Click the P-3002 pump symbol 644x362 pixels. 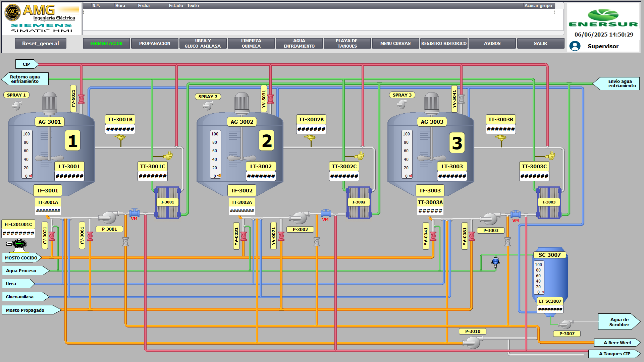pos(299,218)
